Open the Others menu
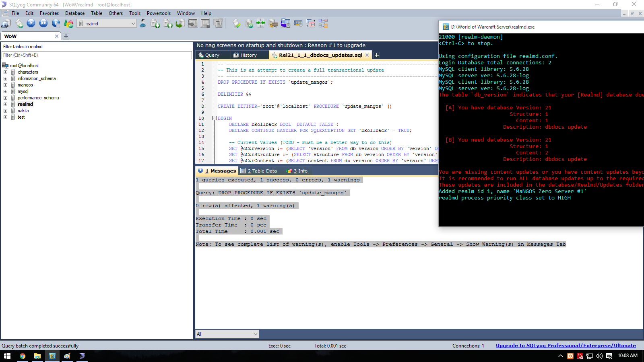This screenshot has height=362, width=644. [116, 13]
